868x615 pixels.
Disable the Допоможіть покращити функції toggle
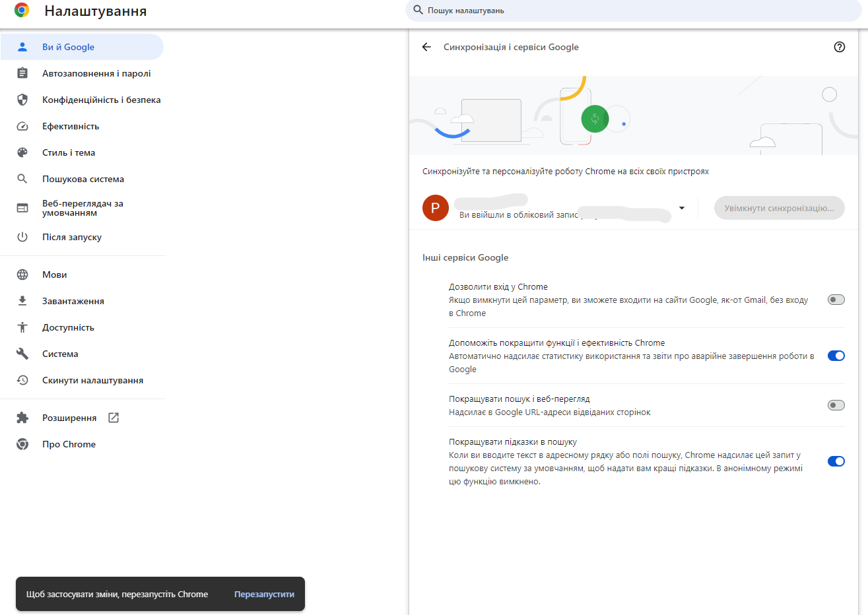(x=836, y=355)
